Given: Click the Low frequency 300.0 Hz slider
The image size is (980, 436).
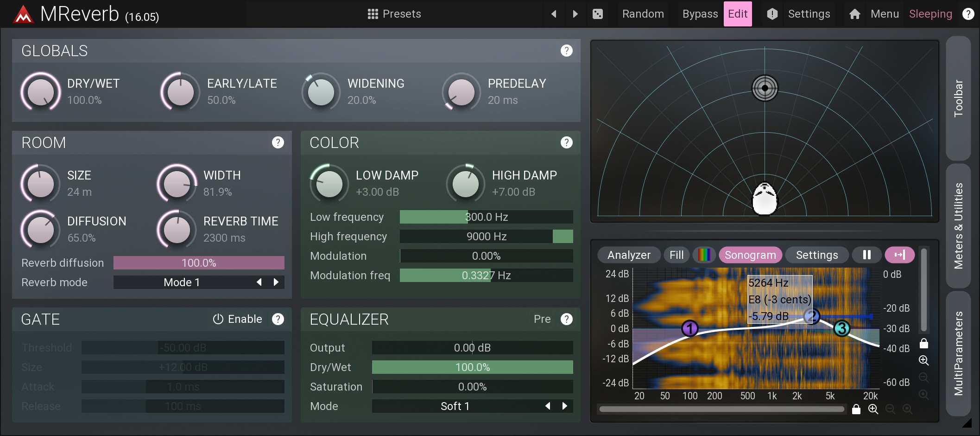Looking at the screenshot, I should pos(486,217).
